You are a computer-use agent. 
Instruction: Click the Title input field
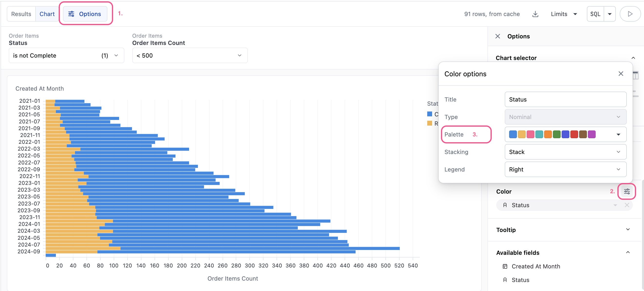pyautogui.click(x=565, y=99)
